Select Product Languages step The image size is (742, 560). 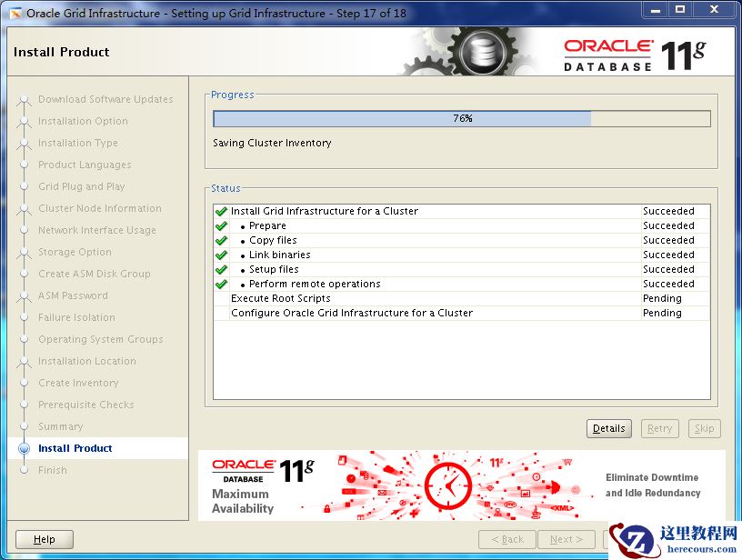[85, 165]
